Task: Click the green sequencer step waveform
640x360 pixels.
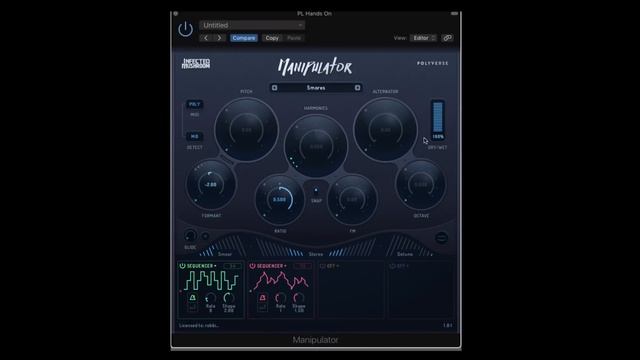Action: tap(211, 281)
